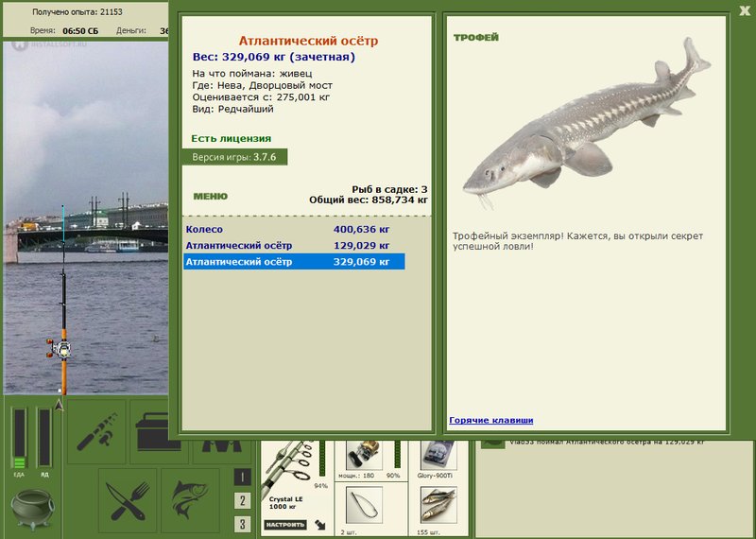Image resolution: width=756 pixels, height=539 pixels.
Task: Click the ЕДА food level bar
Action: point(19,438)
